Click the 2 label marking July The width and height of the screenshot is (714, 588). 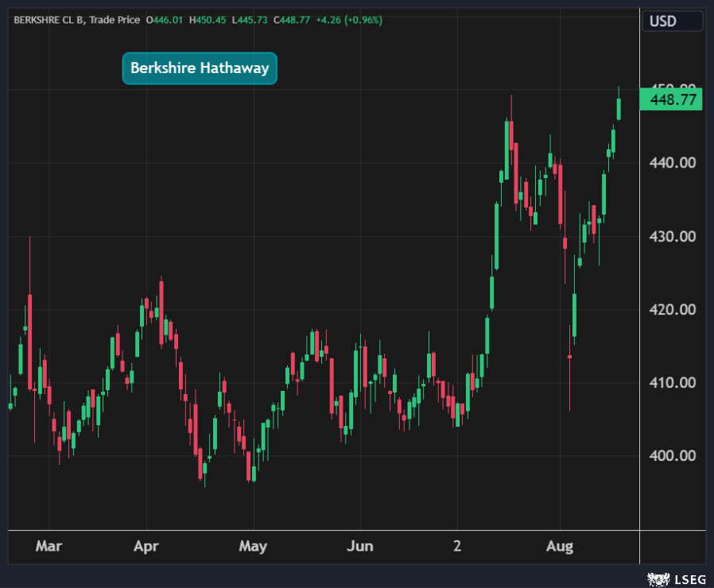457,547
